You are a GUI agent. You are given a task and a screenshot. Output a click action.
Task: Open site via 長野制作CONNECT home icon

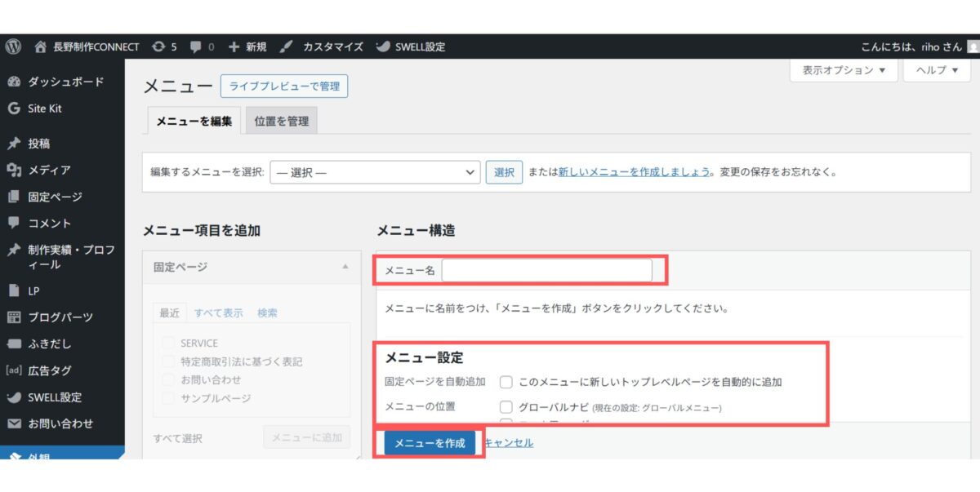pos(39,47)
